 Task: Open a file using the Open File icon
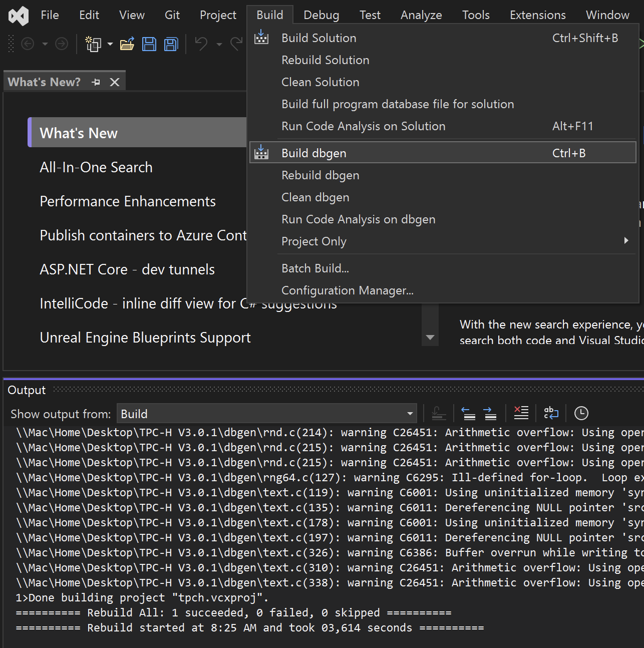click(127, 44)
